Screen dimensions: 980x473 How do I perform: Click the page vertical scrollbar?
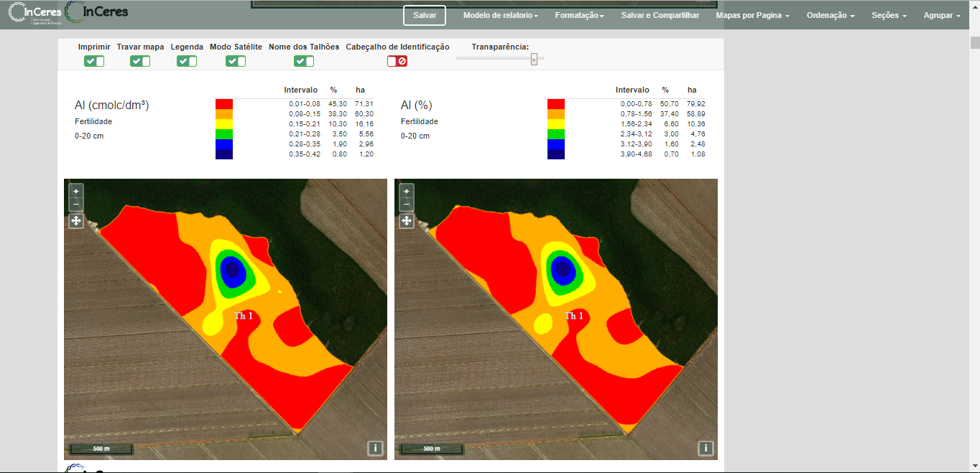974,42
